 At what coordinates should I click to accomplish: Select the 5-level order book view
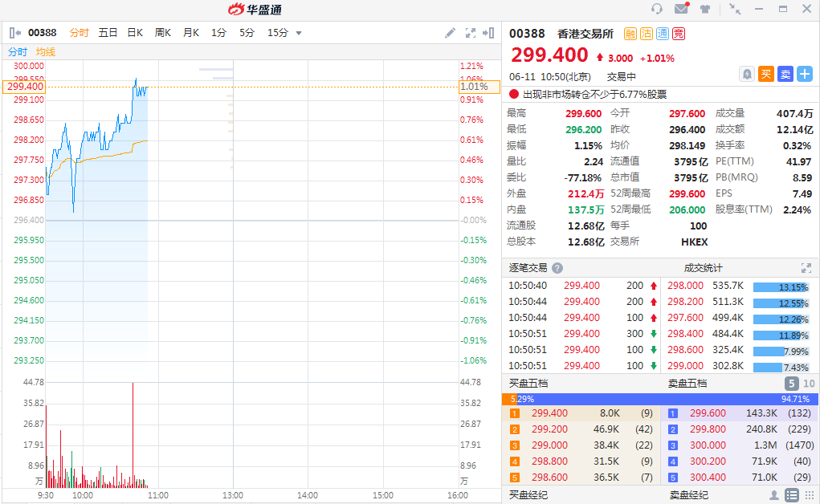pyautogui.click(x=791, y=384)
